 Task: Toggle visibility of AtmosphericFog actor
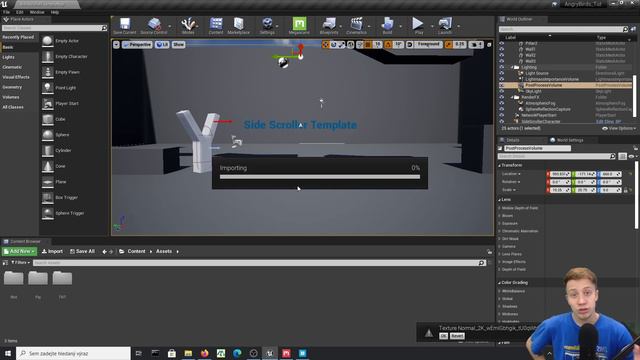502,103
